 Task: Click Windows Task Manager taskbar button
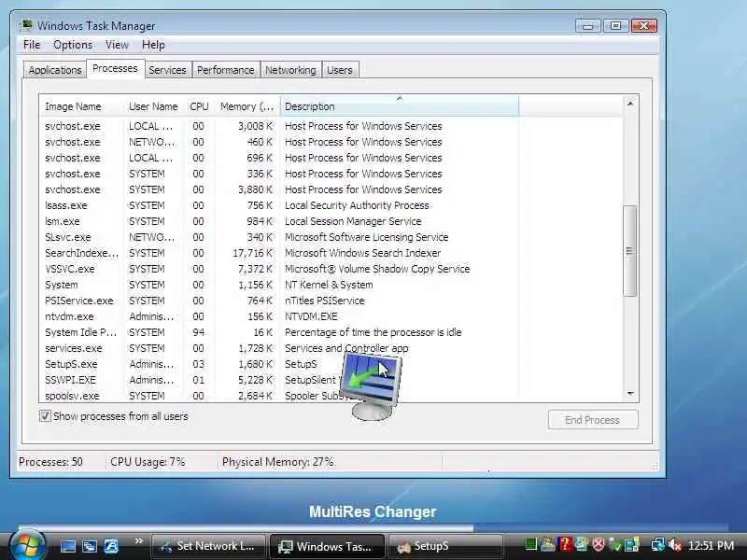[x=327, y=546]
